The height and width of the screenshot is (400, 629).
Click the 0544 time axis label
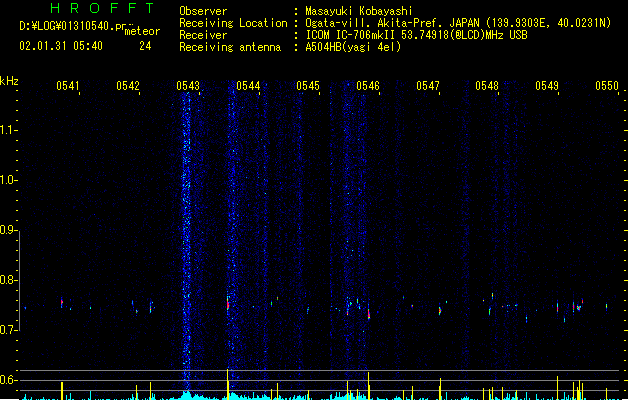click(248, 86)
